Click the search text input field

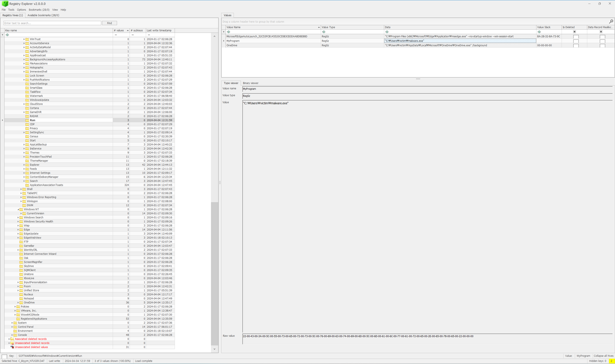pos(52,23)
